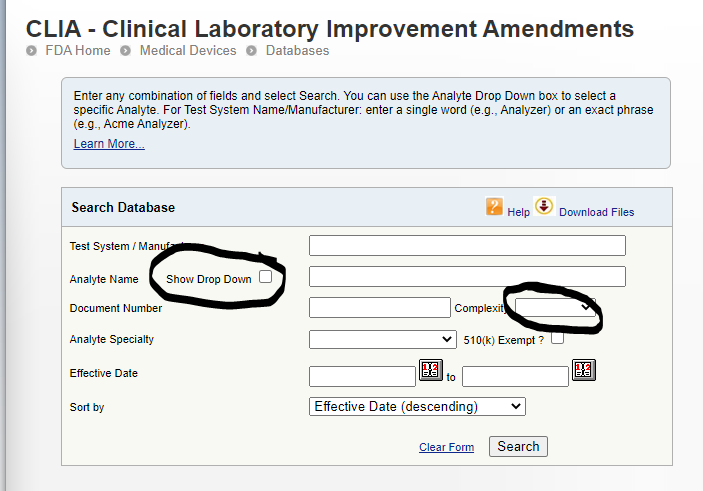Screen dimensions: 703x491
Task: Click the Help link text
Action: pyautogui.click(x=518, y=212)
